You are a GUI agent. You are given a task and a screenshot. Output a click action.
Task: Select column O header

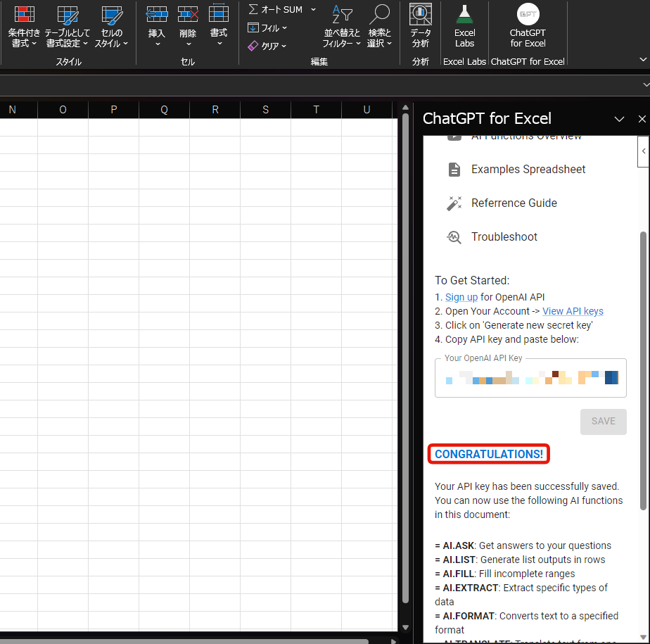pyautogui.click(x=63, y=110)
